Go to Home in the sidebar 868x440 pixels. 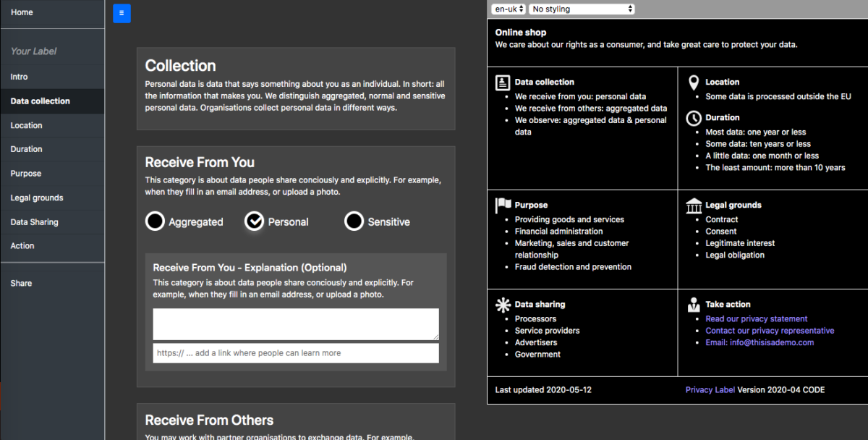[x=52, y=13]
